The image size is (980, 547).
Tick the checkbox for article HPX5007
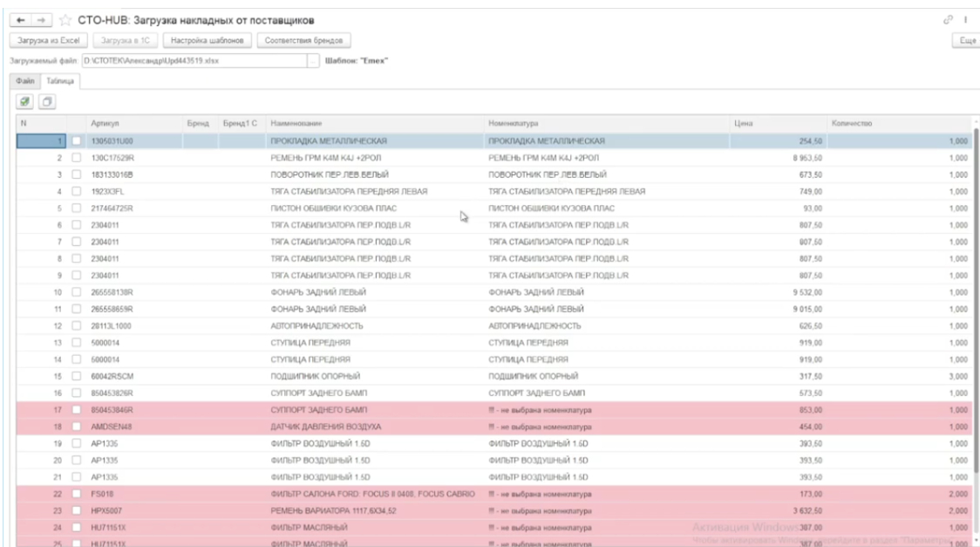[76, 510]
